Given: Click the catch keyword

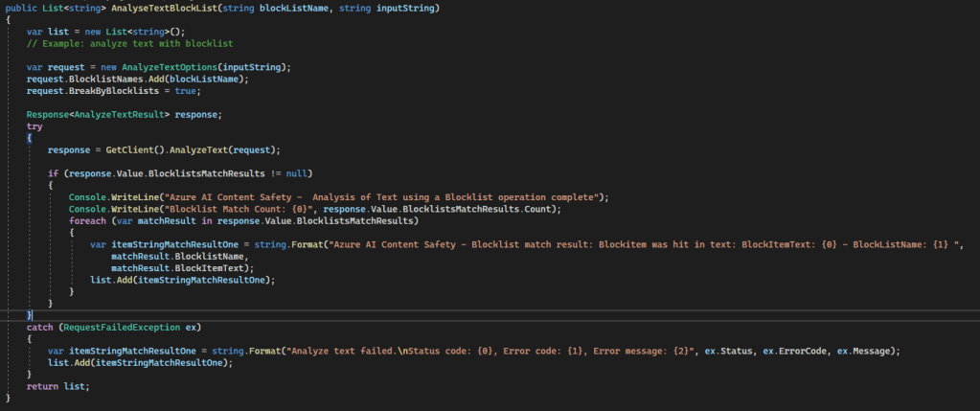Looking at the screenshot, I should pyautogui.click(x=39, y=327).
